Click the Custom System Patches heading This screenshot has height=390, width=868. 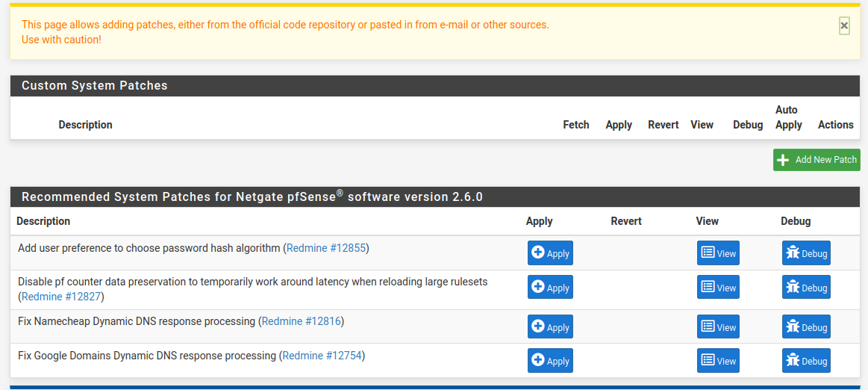95,86
